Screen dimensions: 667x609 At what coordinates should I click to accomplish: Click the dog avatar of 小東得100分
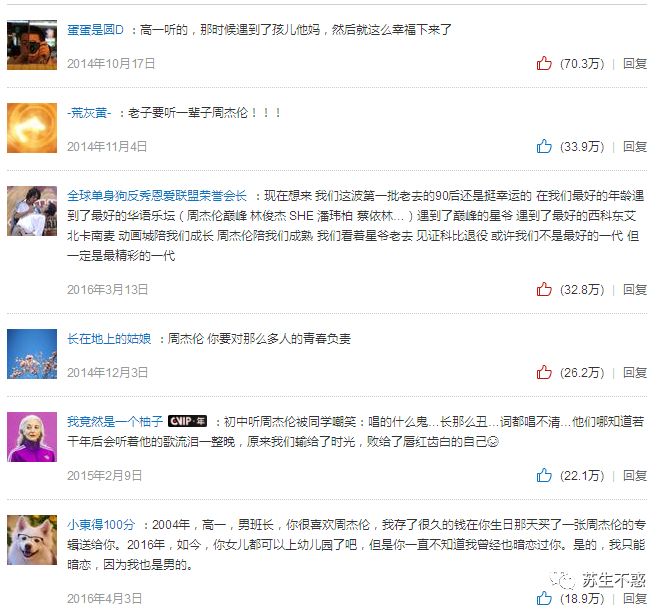(x=32, y=540)
